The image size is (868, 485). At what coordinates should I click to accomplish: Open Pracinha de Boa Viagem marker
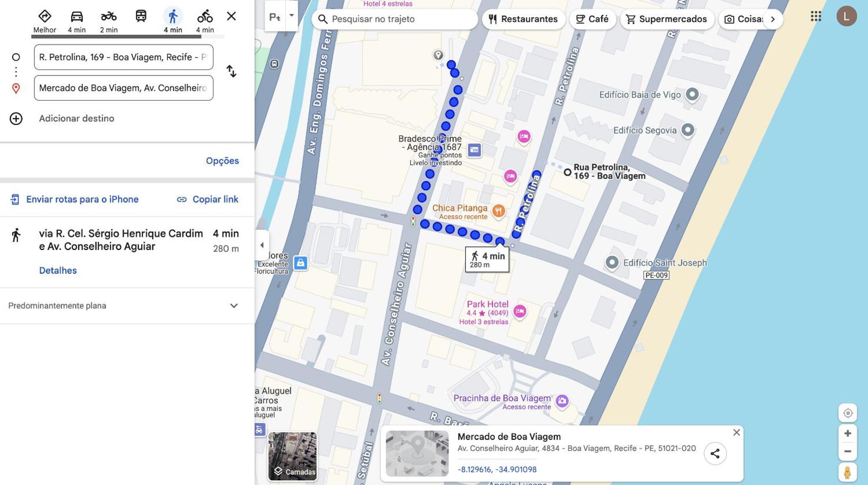tap(562, 401)
